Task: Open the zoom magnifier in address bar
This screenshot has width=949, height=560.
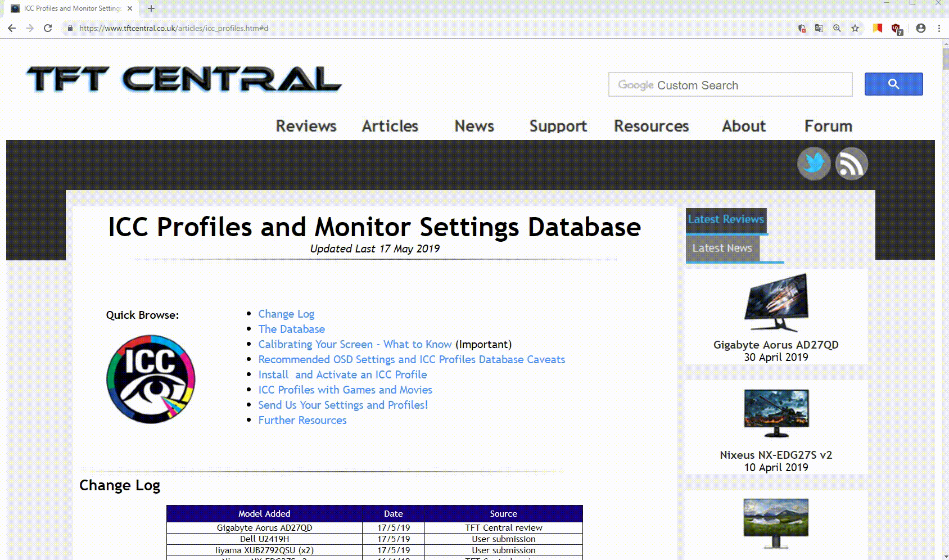Action: click(837, 28)
